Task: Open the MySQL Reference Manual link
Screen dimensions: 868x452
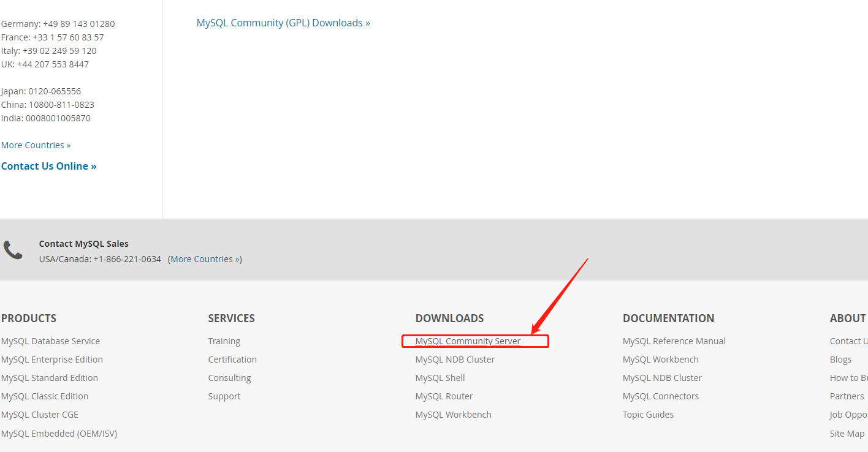Action: click(674, 341)
